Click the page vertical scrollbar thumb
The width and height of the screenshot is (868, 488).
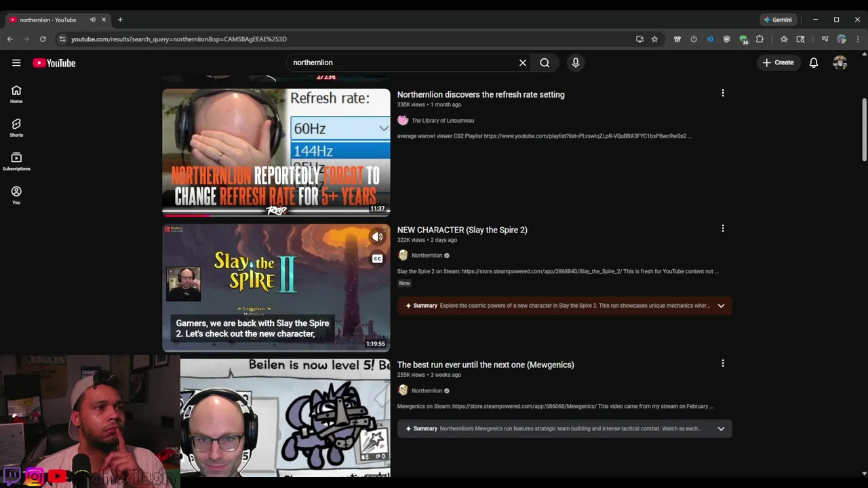pos(864,130)
